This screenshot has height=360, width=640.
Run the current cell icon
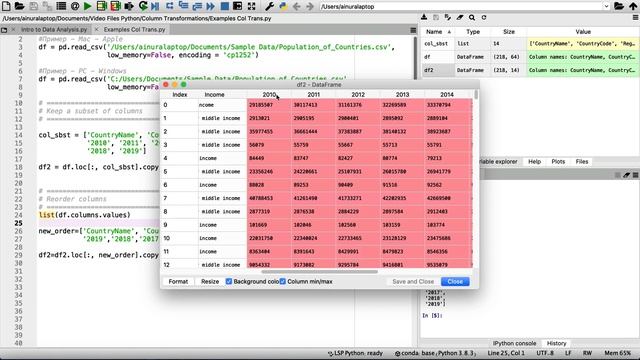pyautogui.click(x=102, y=6)
